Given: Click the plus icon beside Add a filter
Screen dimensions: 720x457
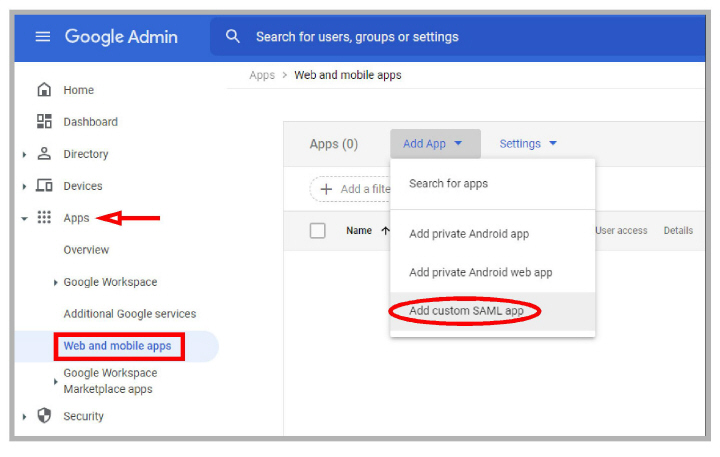Looking at the screenshot, I should [326, 189].
